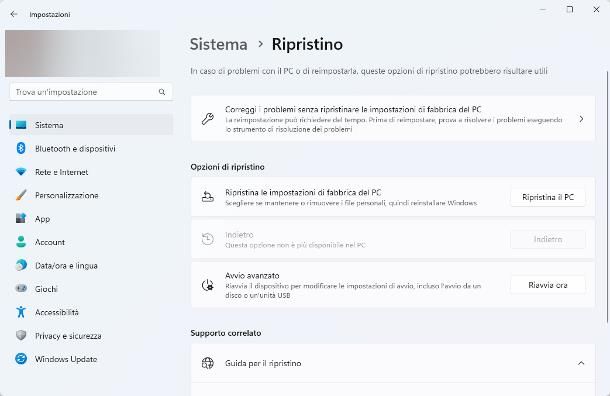Open Account settings
The image size is (610, 396).
click(x=91, y=242)
